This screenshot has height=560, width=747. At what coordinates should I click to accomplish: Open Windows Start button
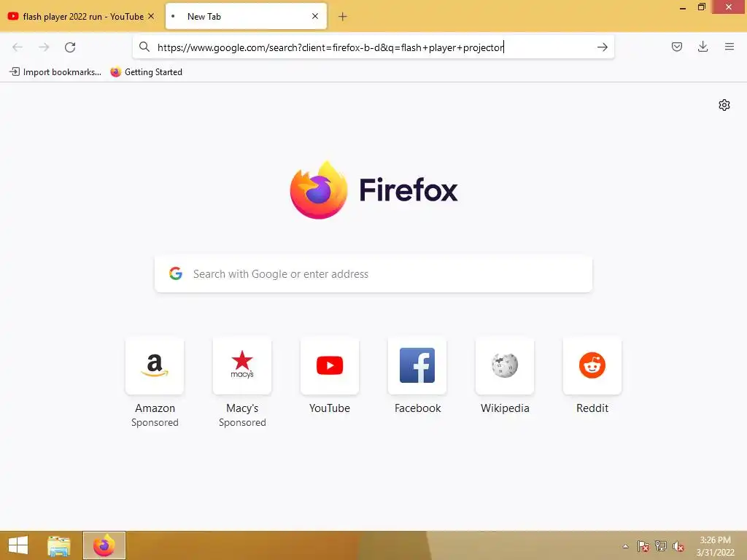coord(18,545)
